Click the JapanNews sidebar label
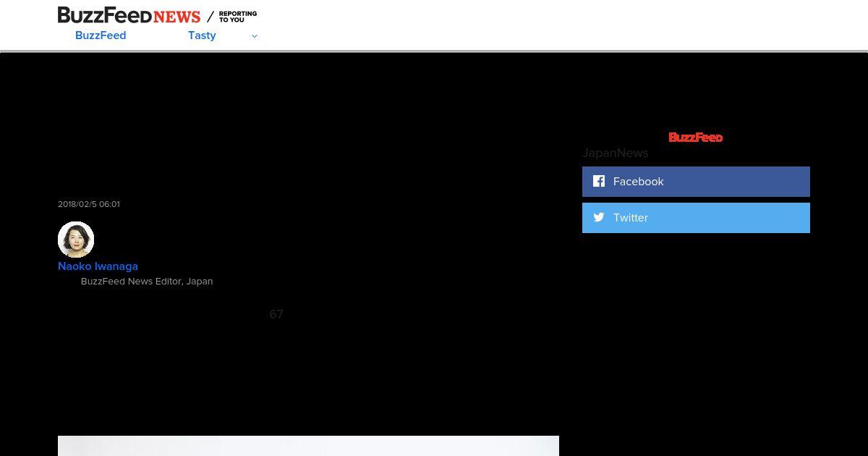The image size is (868, 456). point(616,153)
